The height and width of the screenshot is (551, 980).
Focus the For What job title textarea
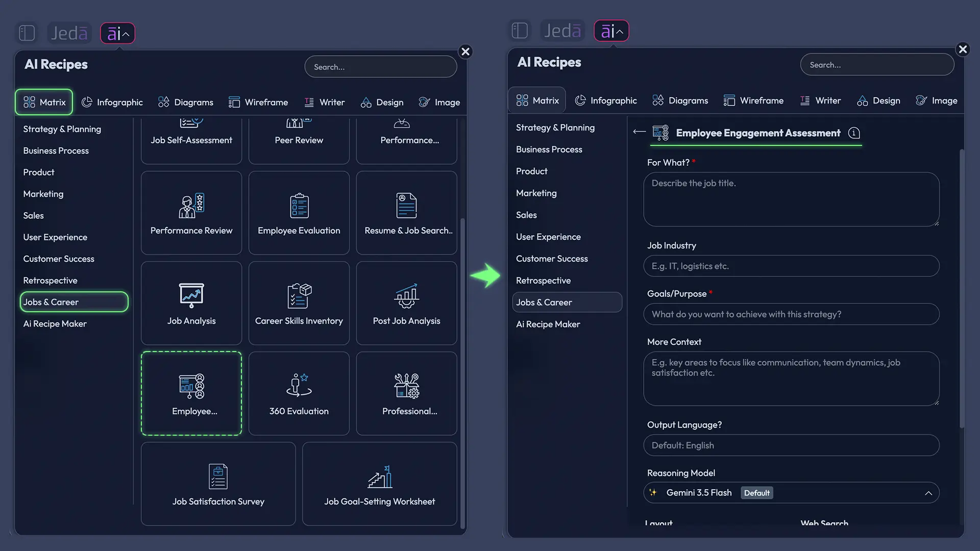[791, 199]
